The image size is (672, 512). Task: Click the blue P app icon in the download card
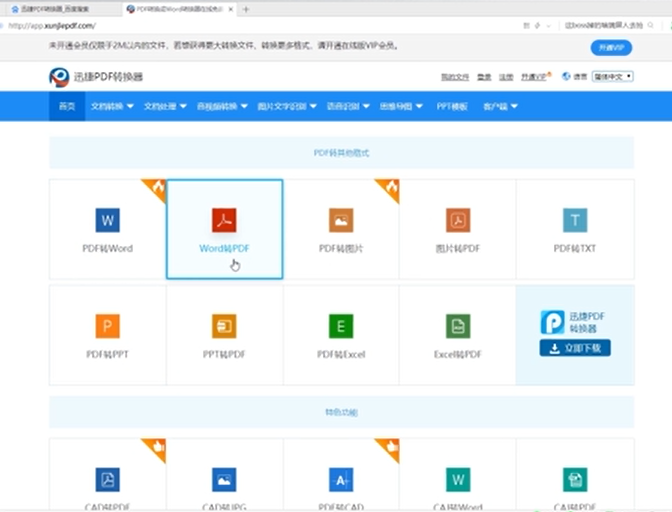[x=552, y=322]
